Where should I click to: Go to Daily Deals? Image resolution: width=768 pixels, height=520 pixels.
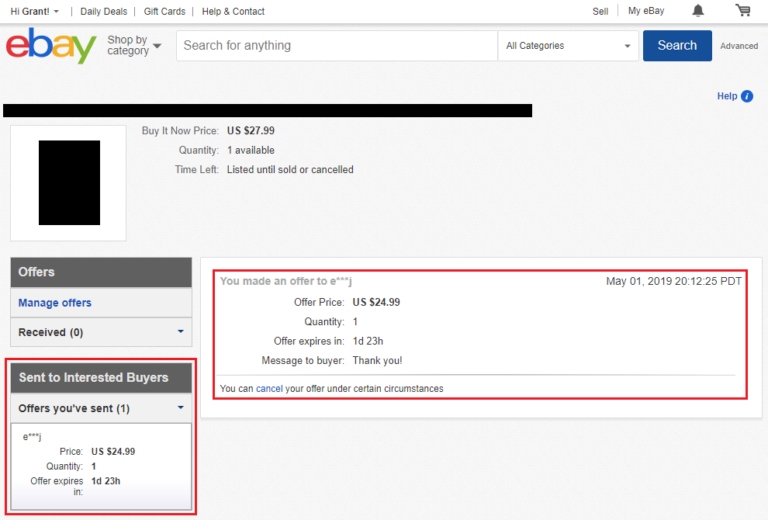click(x=103, y=11)
